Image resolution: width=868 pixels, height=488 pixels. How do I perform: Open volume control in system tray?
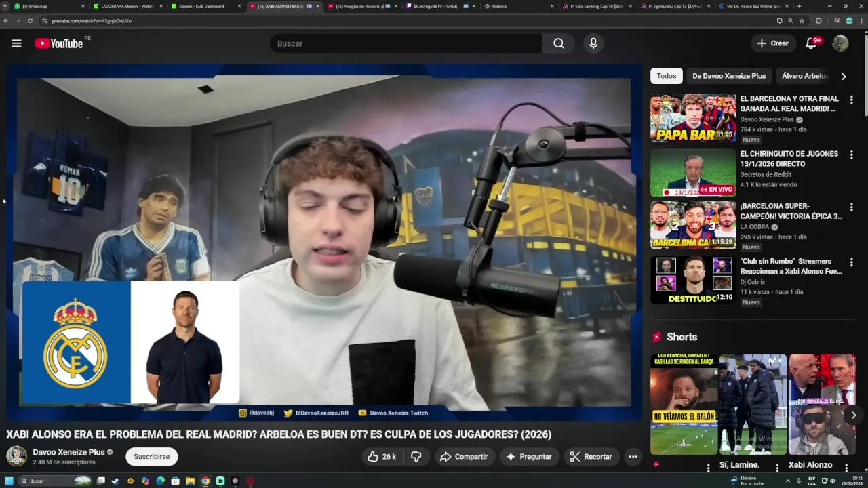click(x=833, y=481)
